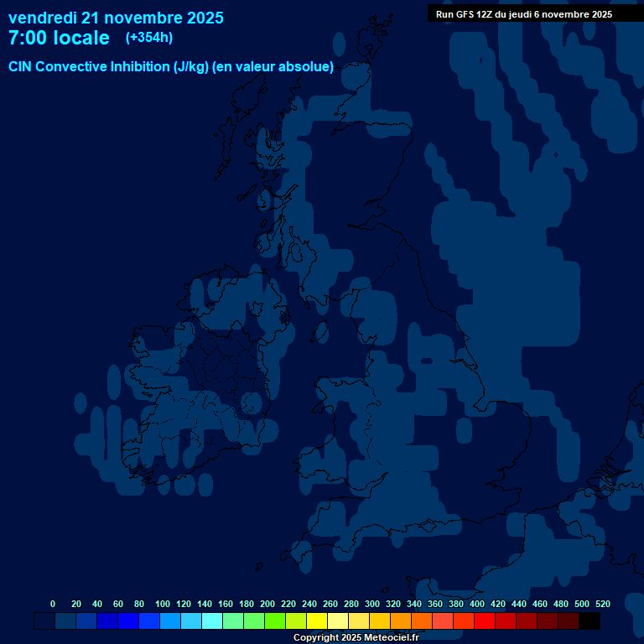This screenshot has height=644, width=644.
Task: Click the legend label '440'
Action: click(519, 604)
